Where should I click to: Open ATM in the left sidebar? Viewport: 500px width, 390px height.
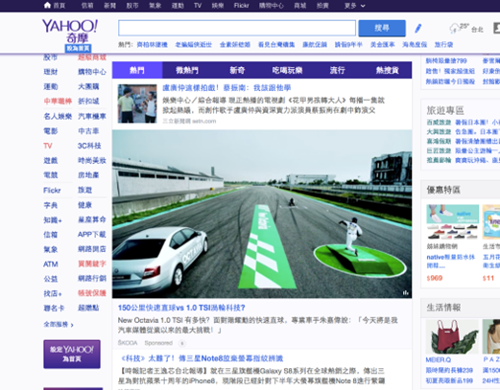51,264
